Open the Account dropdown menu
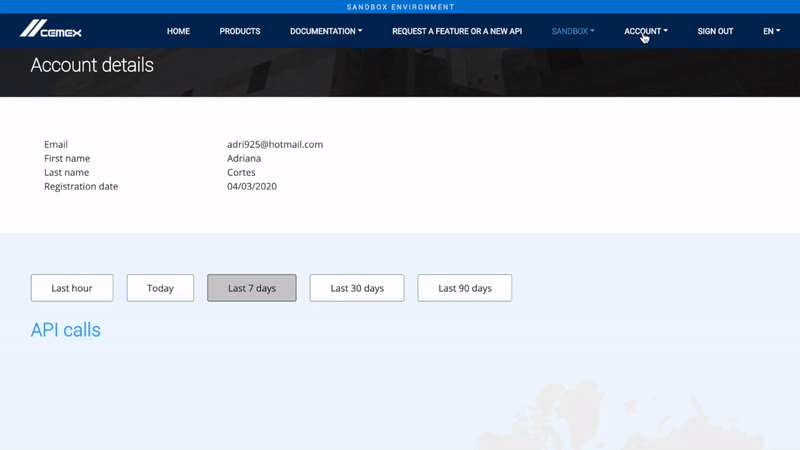 tap(645, 31)
